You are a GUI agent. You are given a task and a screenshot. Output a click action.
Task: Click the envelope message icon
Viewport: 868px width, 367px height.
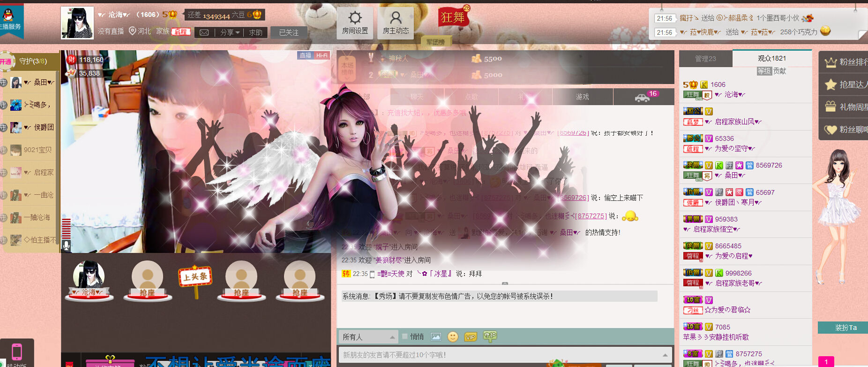tap(204, 32)
